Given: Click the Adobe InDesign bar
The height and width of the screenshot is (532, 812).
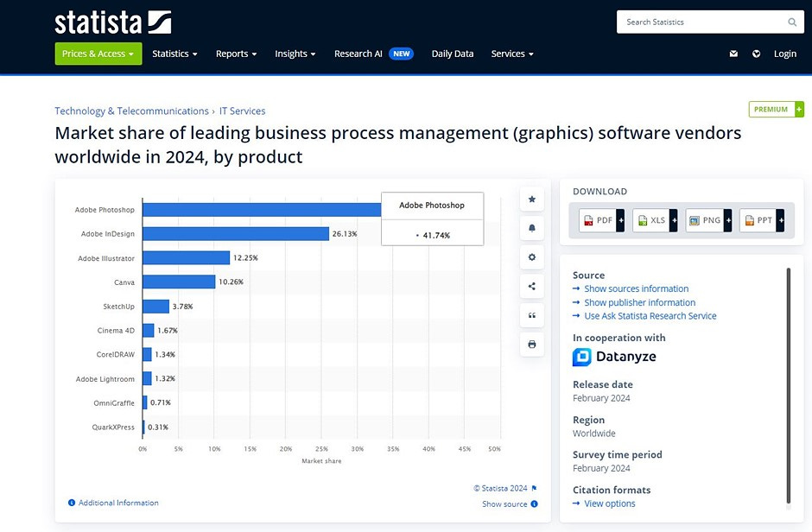Looking at the screenshot, I should [x=236, y=234].
